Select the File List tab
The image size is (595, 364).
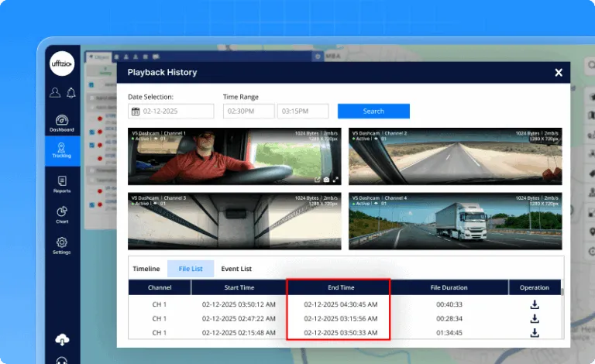[190, 269]
